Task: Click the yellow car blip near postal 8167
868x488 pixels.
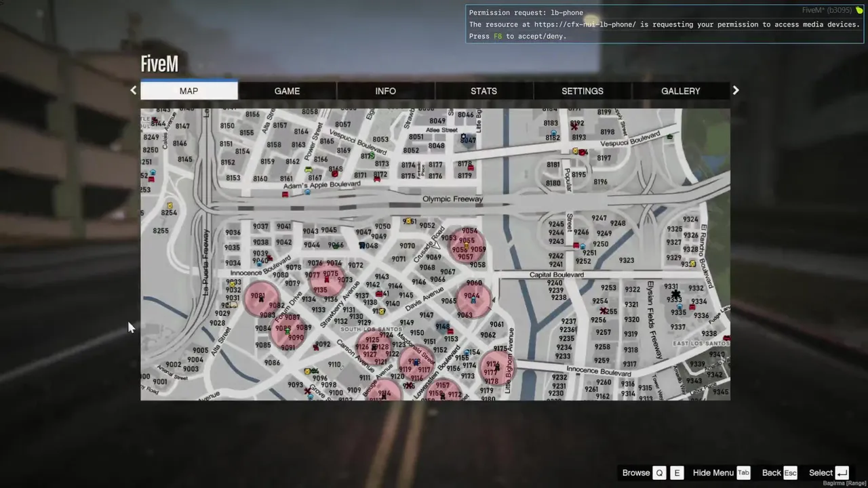Action: pos(309,170)
